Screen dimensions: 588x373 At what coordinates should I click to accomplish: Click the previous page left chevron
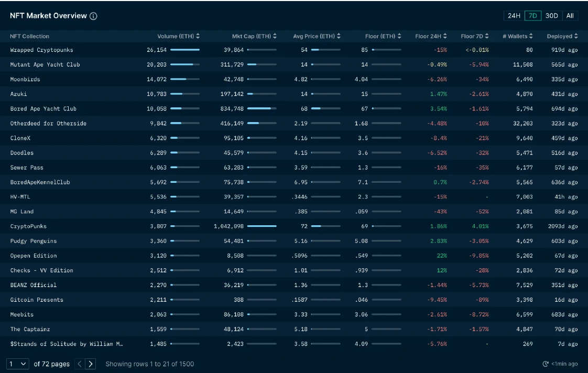[x=79, y=364]
